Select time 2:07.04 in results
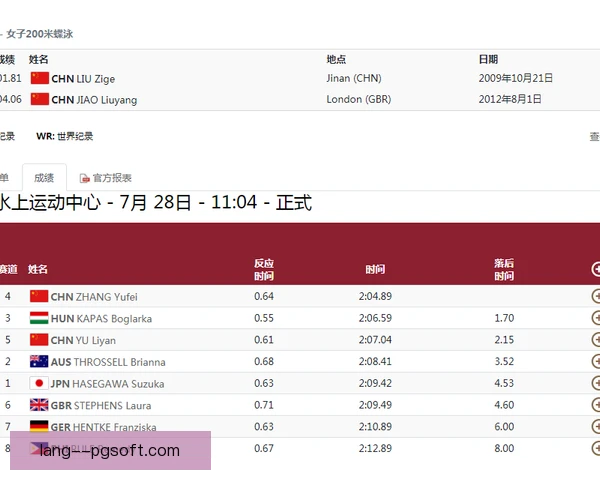The width and height of the screenshot is (600, 480). (375, 340)
